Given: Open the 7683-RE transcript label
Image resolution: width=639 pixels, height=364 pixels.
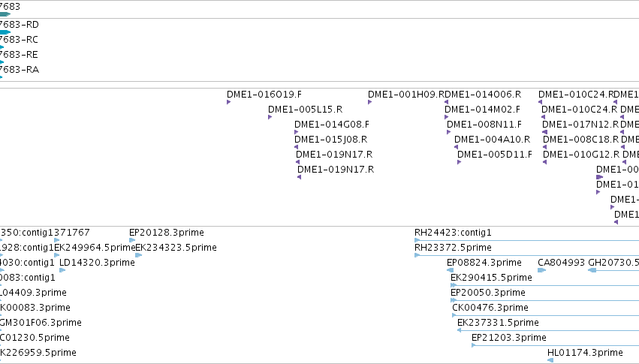Looking at the screenshot, I should tap(19, 55).
